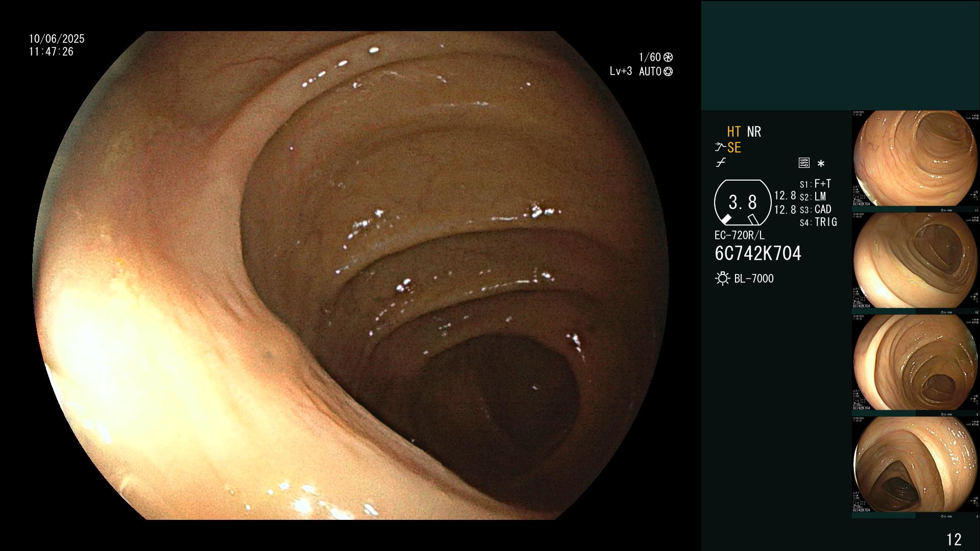The width and height of the screenshot is (980, 551).
Task: Click the light source bulb icon beside BL-7000
Action: 722,279
